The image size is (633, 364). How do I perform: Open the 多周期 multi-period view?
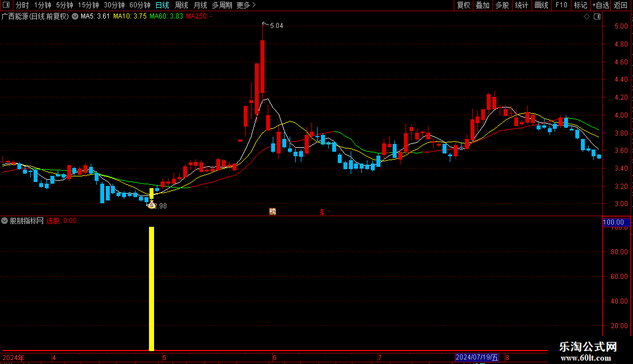pyautogui.click(x=222, y=5)
